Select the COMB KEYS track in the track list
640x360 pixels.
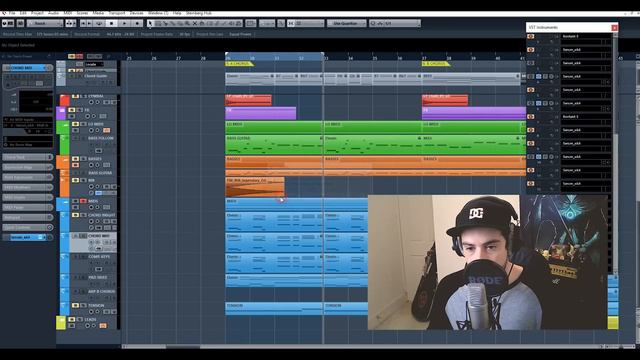click(x=93, y=263)
